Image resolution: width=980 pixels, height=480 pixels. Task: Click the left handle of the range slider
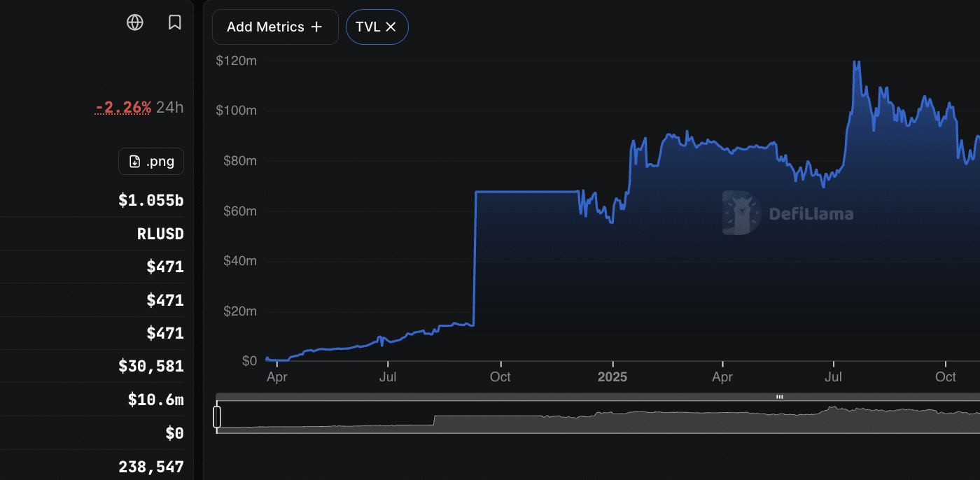[217, 416]
